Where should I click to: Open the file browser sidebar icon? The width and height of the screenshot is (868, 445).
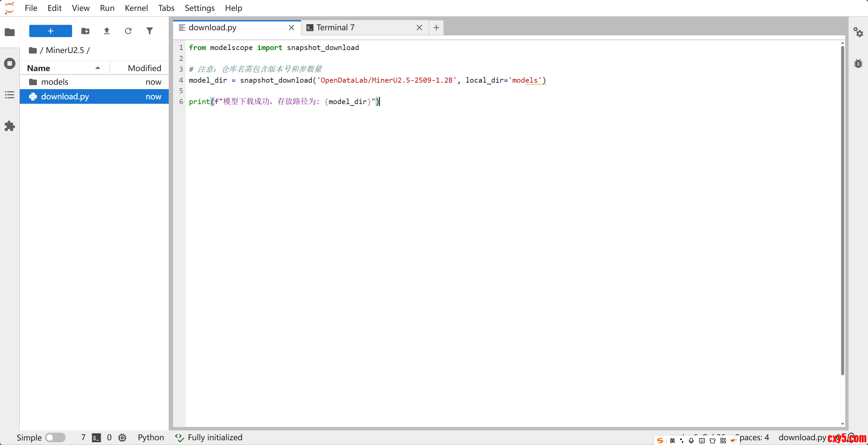[10, 32]
